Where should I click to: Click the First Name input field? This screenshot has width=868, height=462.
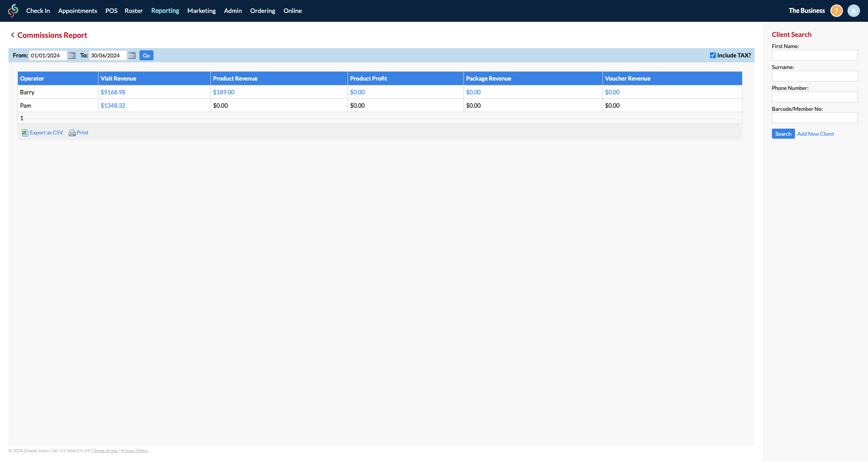[x=815, y=55]
